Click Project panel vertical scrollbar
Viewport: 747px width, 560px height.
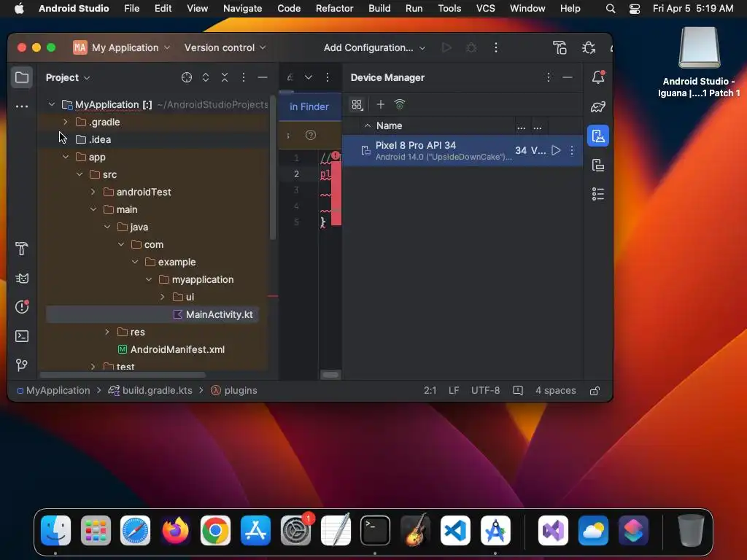tap(273, 168)
